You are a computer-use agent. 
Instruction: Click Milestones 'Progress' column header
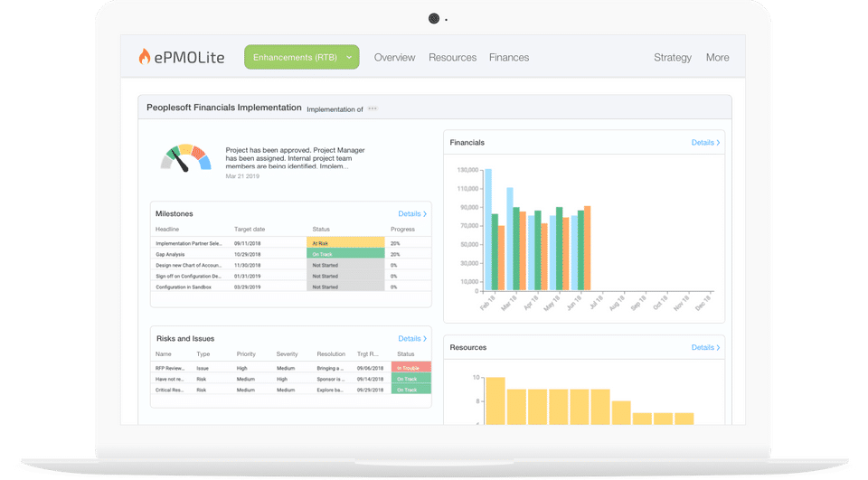pyautogui.click(x=402, y=230)
